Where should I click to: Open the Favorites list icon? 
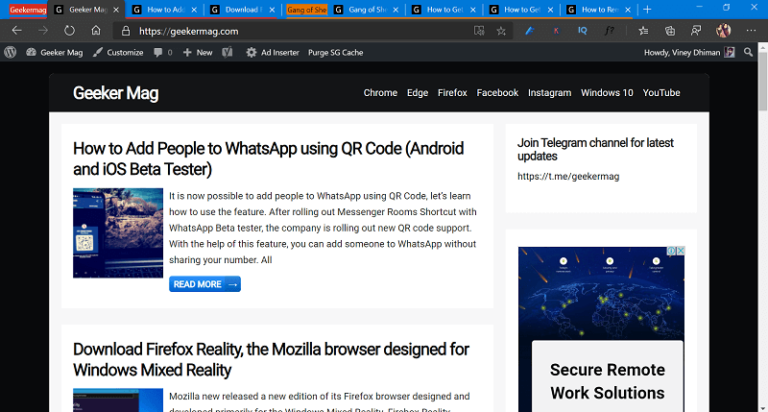tap(643, 31)
